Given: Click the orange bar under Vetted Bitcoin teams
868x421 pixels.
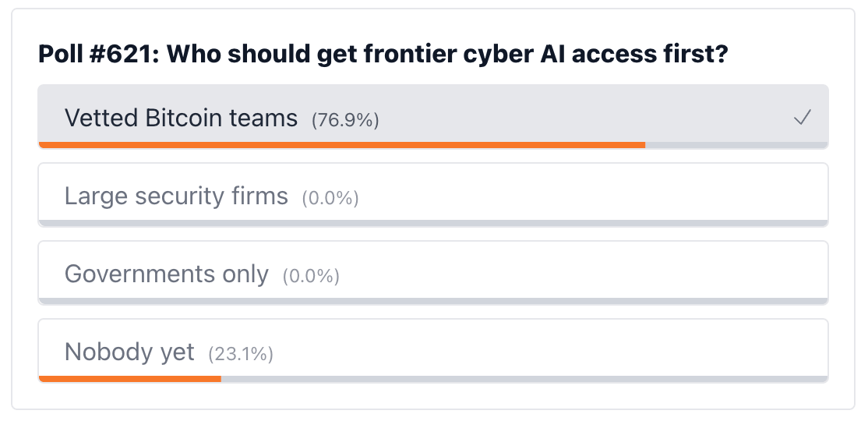Looking at the screenshot, I should click(x=342, y=145).
